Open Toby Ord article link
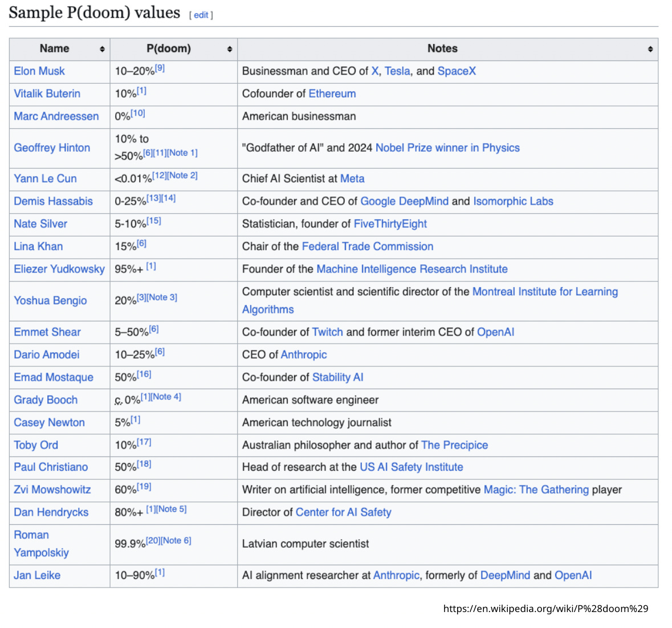The image size is (672, 628). point(35,446)
